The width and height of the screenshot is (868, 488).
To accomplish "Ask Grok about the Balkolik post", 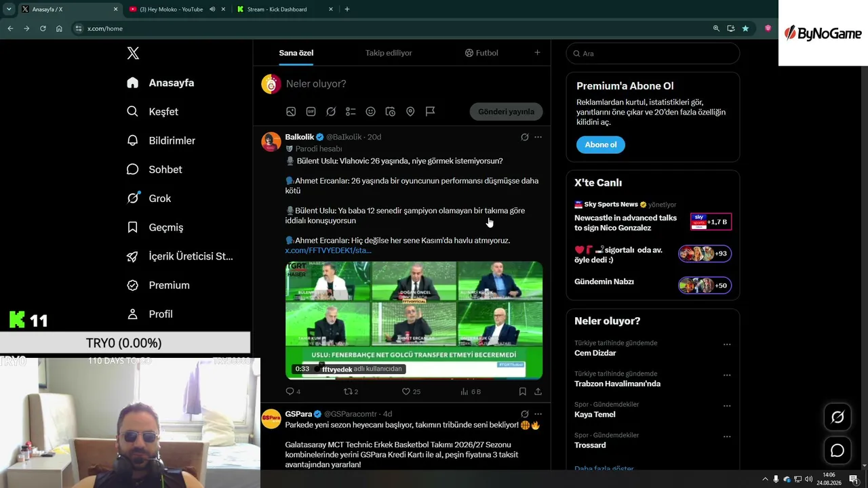I will point(524,137).
